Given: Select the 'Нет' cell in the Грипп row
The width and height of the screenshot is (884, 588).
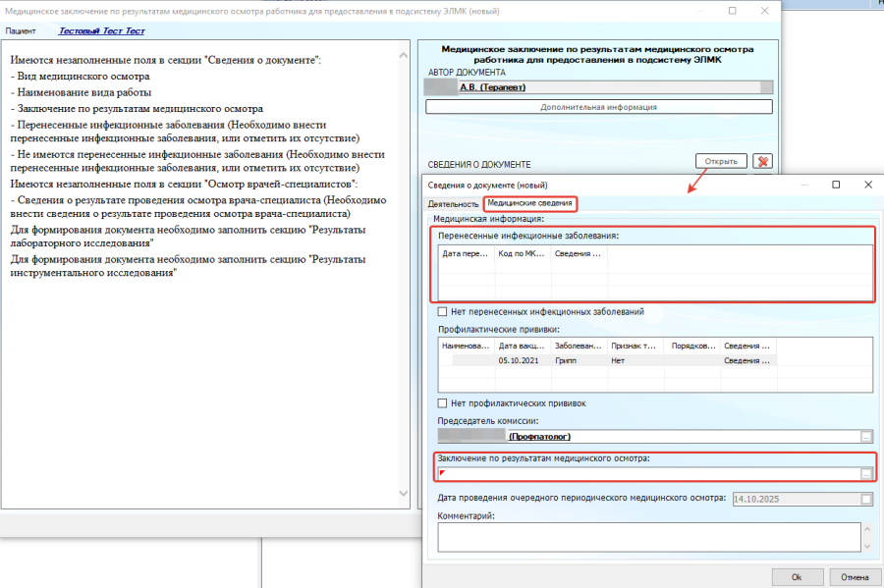Looking at the screenshot, I should (x=635, y=360).
